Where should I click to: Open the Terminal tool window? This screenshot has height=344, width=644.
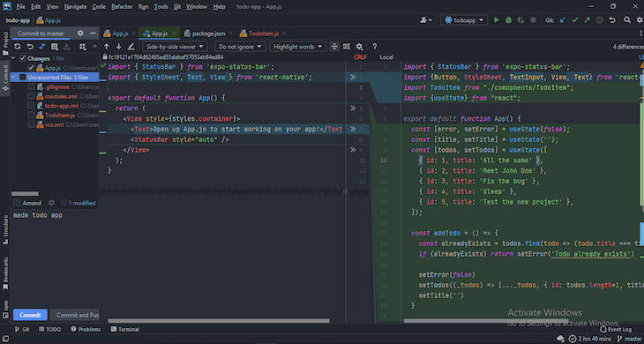pyautogui.click(x=125, y=329)
